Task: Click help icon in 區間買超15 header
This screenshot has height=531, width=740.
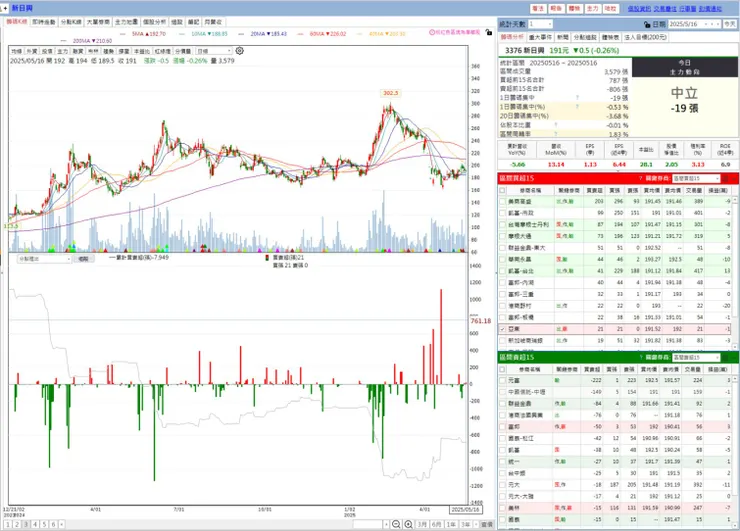Action: (x=640, y=178)
